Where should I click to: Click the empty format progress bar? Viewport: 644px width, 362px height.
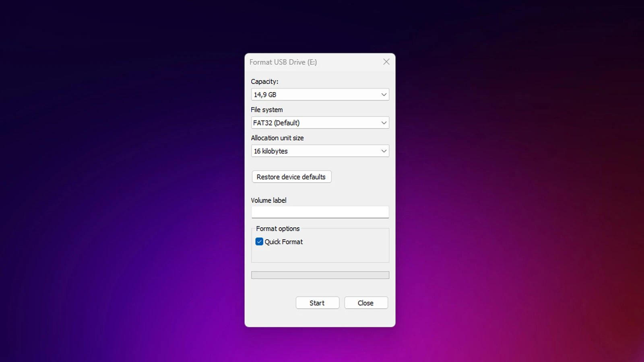tap(320, 275)
